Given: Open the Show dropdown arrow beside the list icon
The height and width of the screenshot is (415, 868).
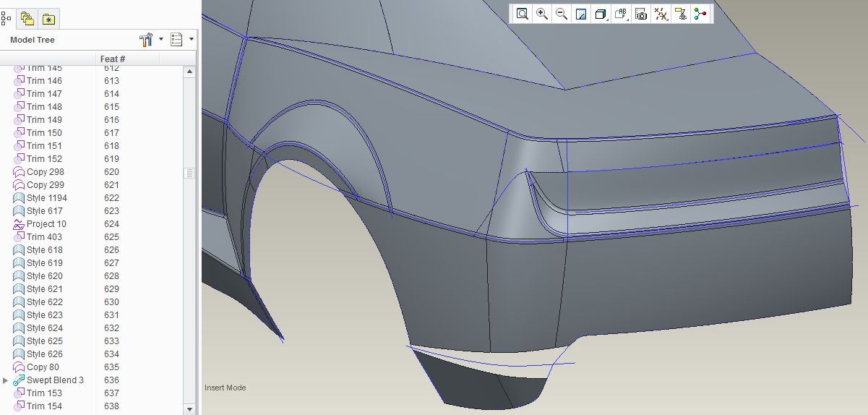Looking at the screenshot, I should (x=191, y=40).
